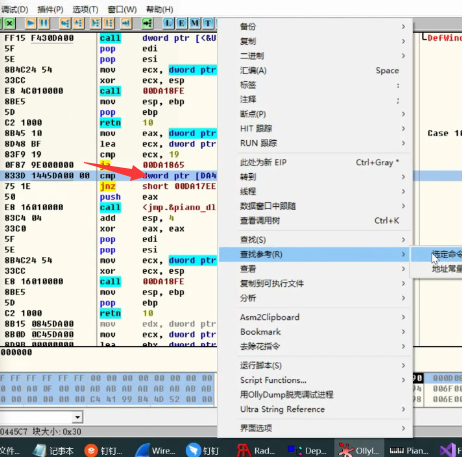Switch to the Pian... taskbar window
This screenshot has width=462, height=457.
pyautogui.click(x=409, y=451)
